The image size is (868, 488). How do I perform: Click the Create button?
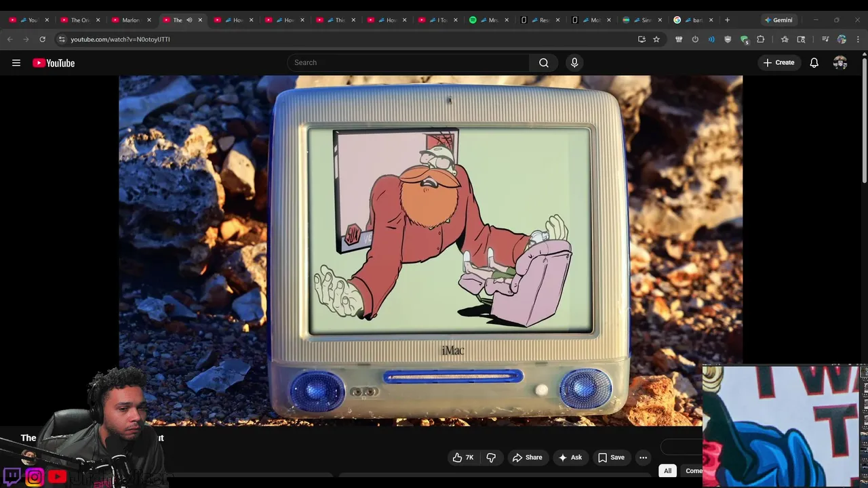pyautogui.click(x=778, y=62)
